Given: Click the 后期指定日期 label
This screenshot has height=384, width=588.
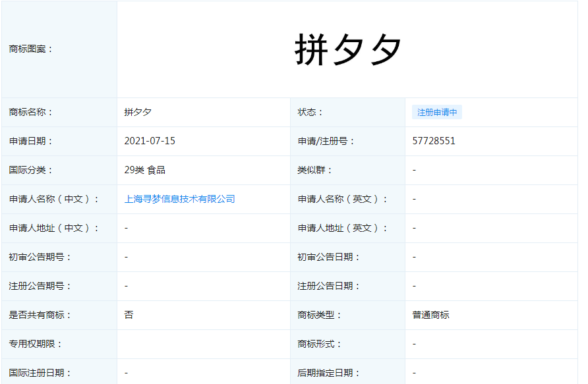Looking at the screenshot, I should pos(329,373).
